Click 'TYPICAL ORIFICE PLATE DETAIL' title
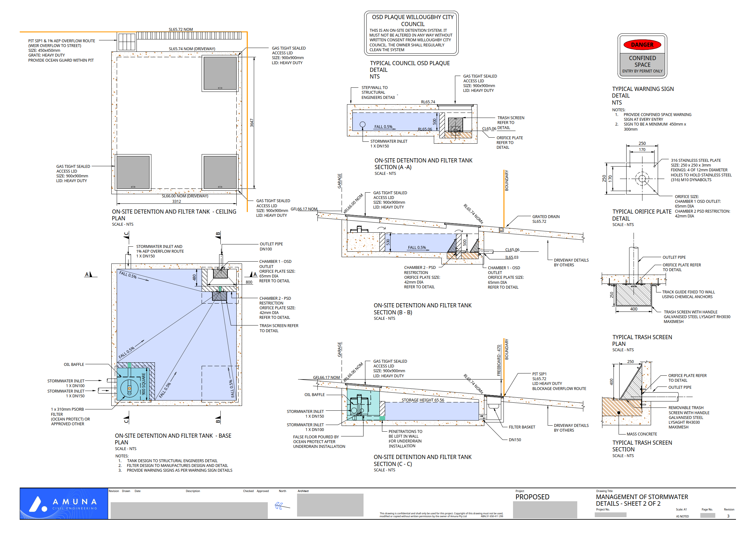 pyautogui.click(x=642, y=215)
